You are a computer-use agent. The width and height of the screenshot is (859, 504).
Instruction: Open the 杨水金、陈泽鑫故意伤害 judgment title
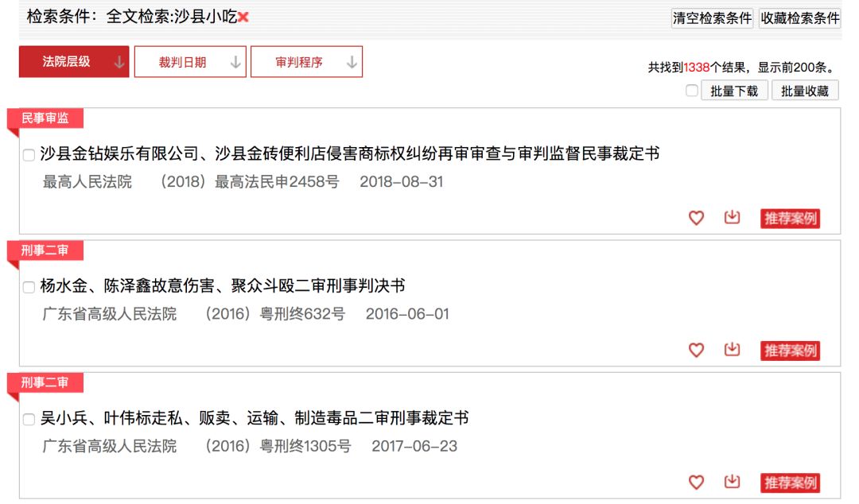[x=223, y=286]
